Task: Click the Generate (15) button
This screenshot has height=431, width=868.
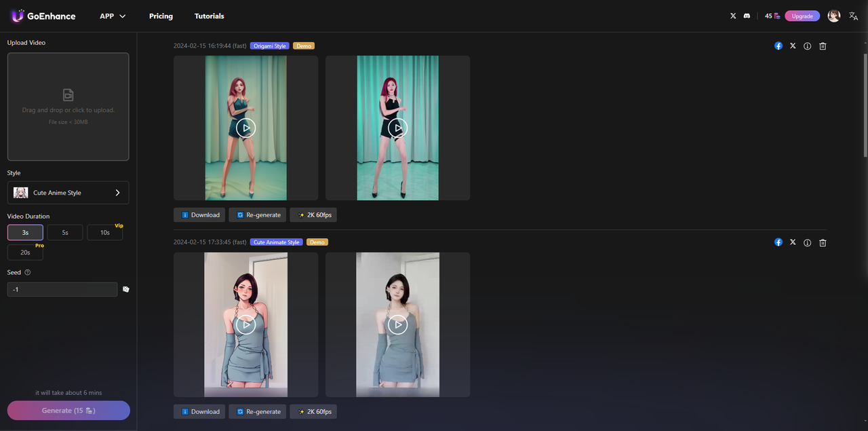Action: pyautogui.click(x=68, y=411)
